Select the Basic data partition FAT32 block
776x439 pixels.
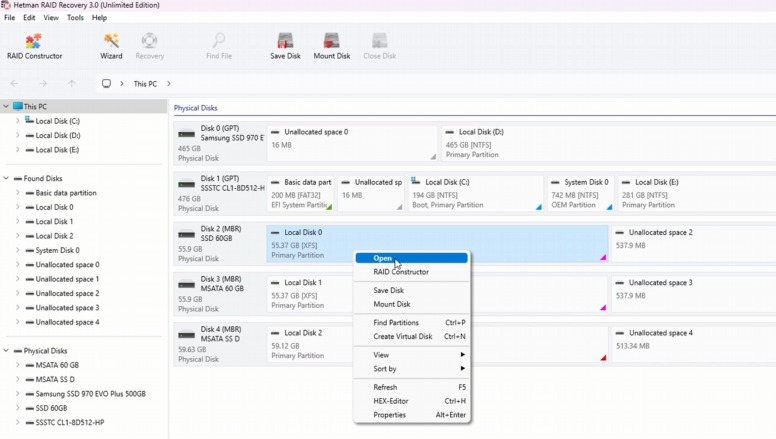(x=300, y=194)
